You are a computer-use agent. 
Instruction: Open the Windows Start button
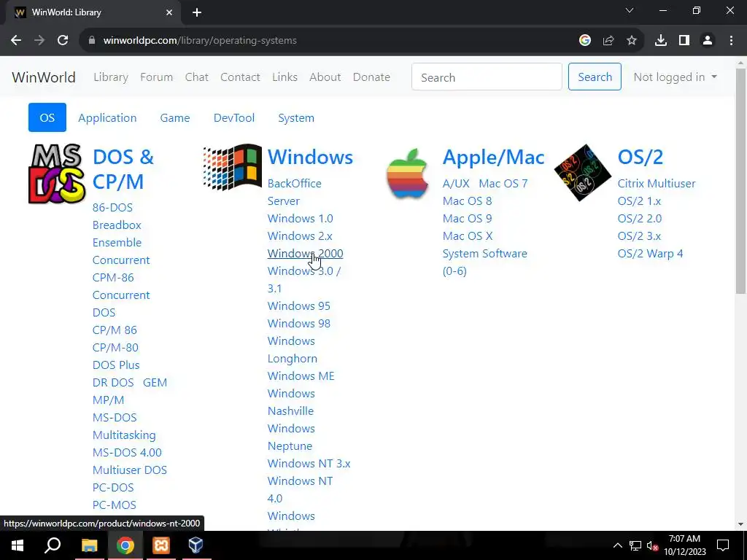[18, 545]
